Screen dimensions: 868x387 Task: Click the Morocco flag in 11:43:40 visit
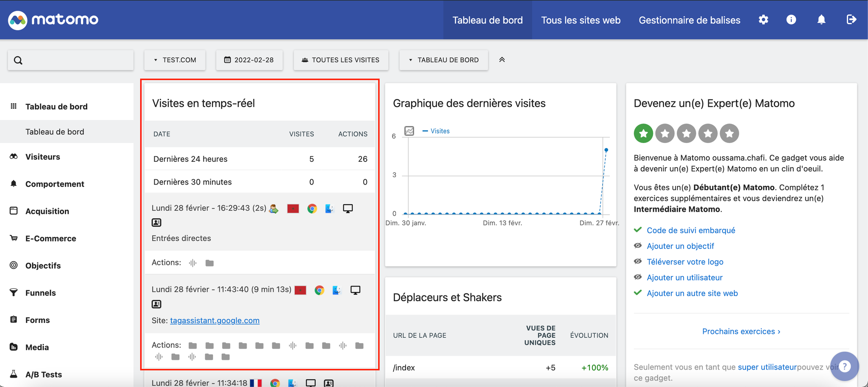[300, 290]
